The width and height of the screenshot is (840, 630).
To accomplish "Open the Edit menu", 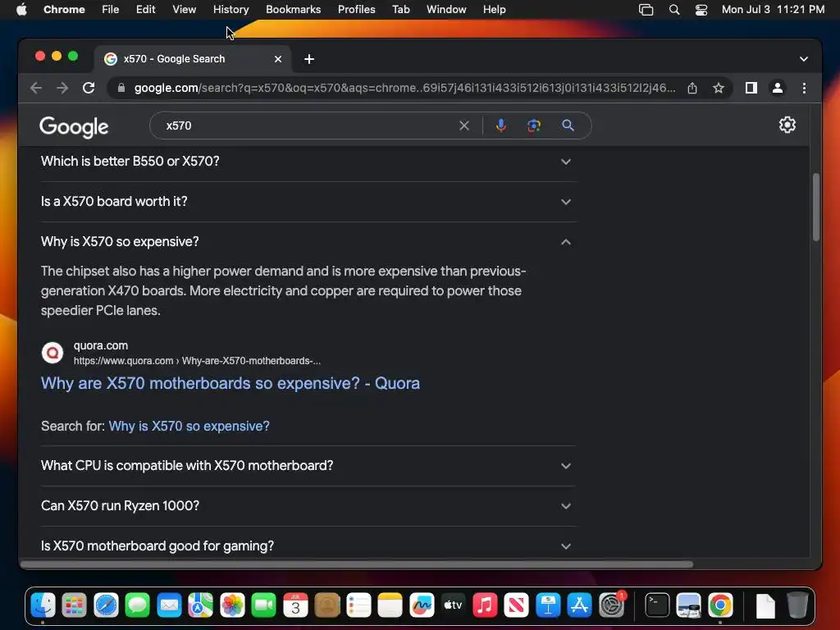I will tap(145, 10).
